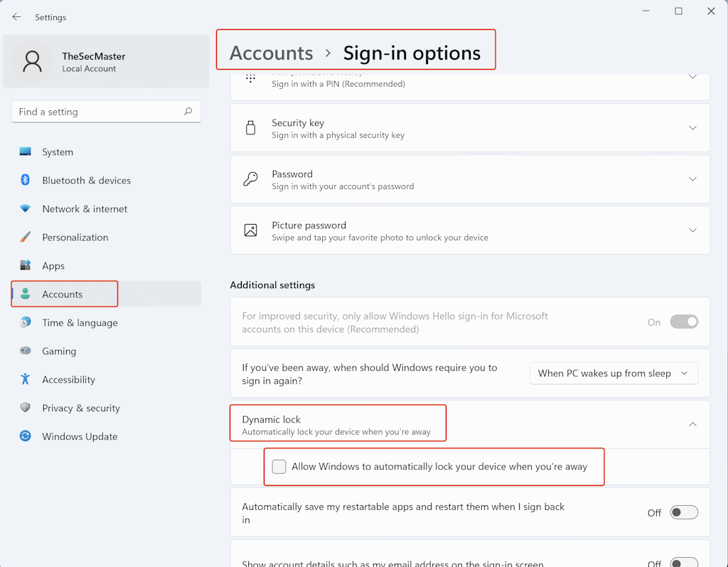728x567 pixels.
Task: Expand the Picture password chevron
Action: [x=692, y=230]
